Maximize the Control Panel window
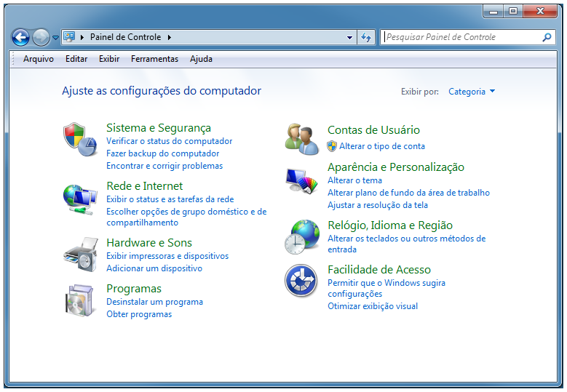 tap(512, 11)
